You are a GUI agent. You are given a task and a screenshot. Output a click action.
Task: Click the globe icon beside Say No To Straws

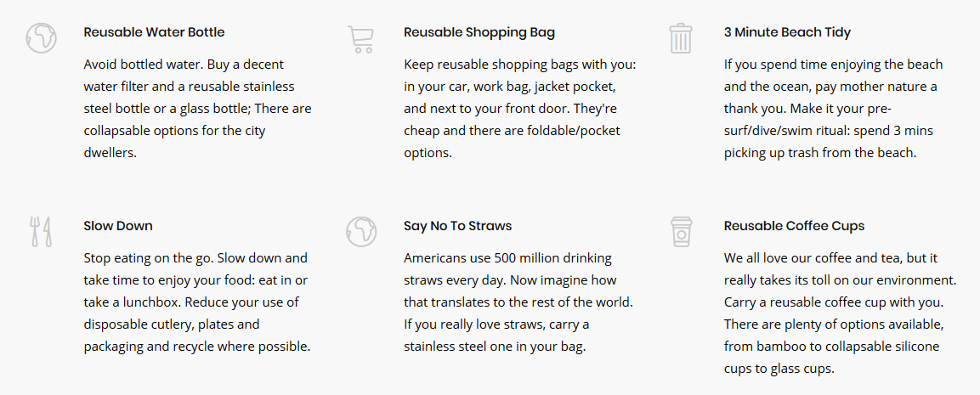point(361,232)
